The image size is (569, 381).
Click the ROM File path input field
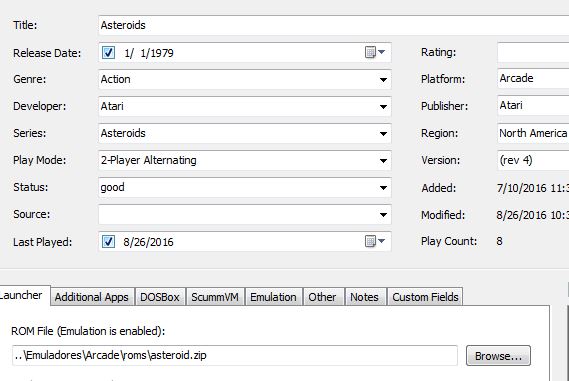point(235,355)
